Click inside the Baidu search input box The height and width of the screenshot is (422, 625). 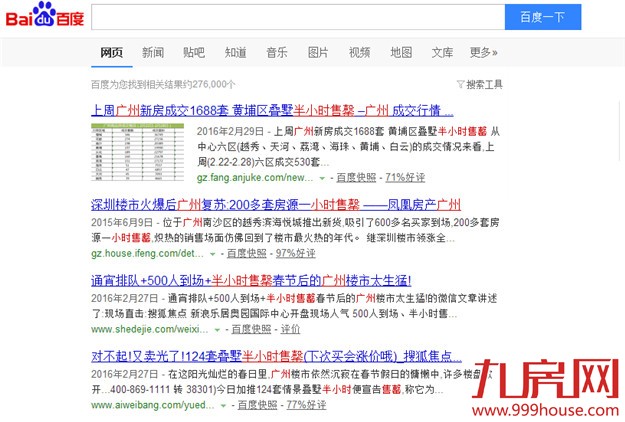[x=298, y=17]
